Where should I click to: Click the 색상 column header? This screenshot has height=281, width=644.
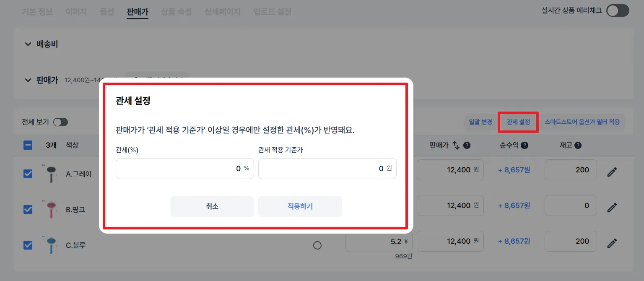(72, 145)
